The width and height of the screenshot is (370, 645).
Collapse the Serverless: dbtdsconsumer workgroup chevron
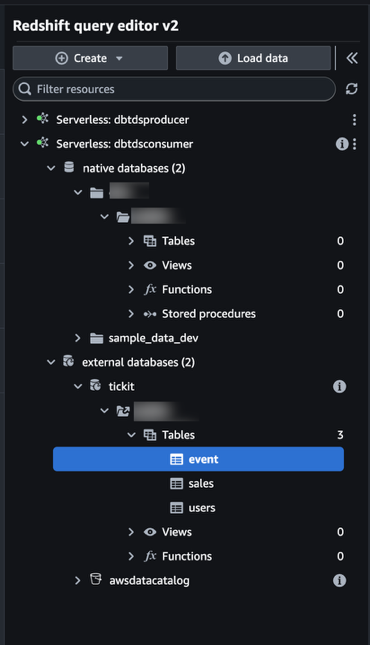(x=25, y=144)
